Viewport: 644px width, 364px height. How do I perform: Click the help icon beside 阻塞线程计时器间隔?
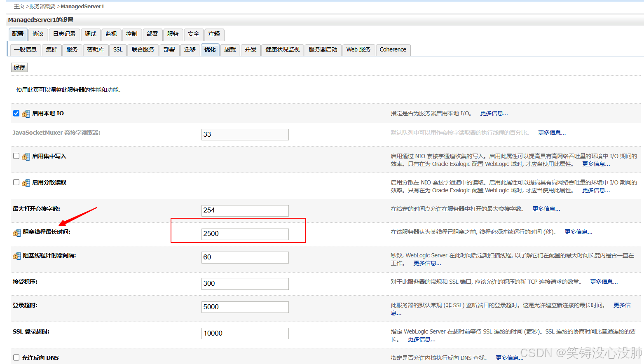(17, 255)
